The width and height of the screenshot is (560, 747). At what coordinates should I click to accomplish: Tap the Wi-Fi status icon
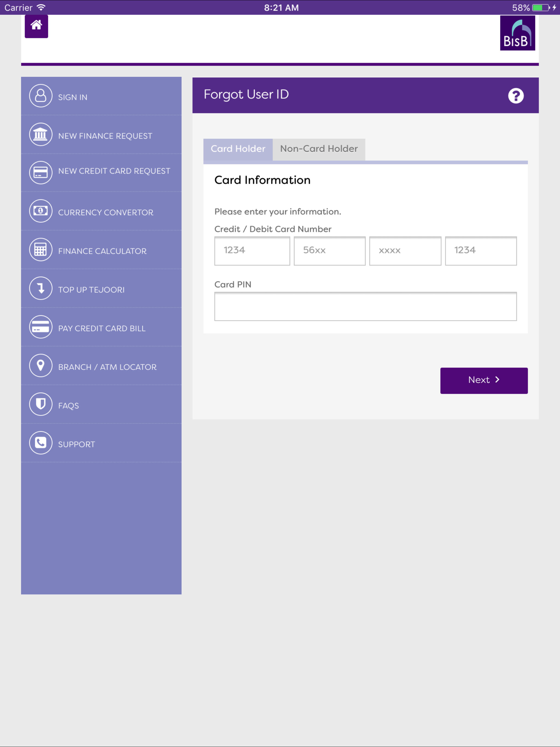click(41, 7)
